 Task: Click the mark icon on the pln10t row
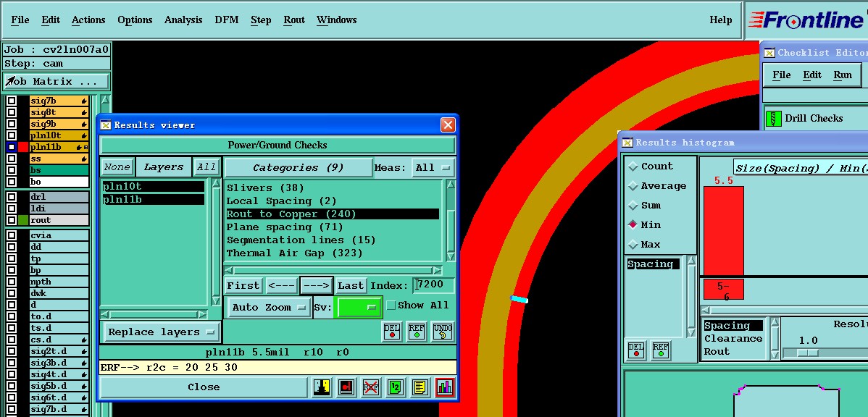pos(84,135)
